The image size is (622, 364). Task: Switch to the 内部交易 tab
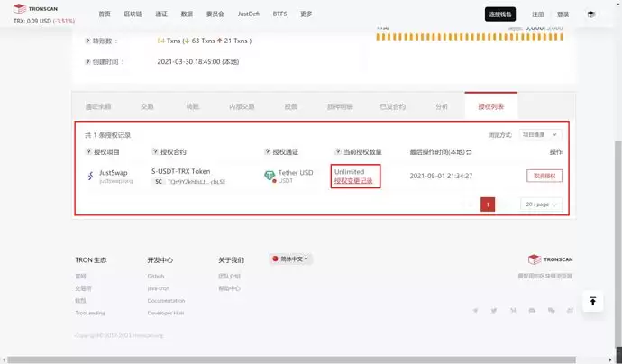pyautogui.click(x=242, y=106)
